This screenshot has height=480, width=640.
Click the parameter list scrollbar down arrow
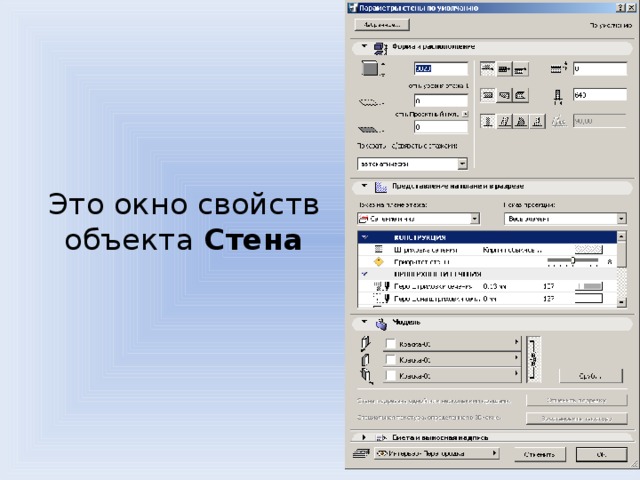point(621,302)
